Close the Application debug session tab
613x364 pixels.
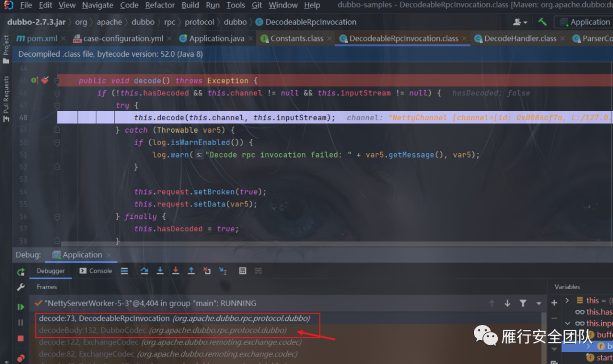click(x=108, y=255)
